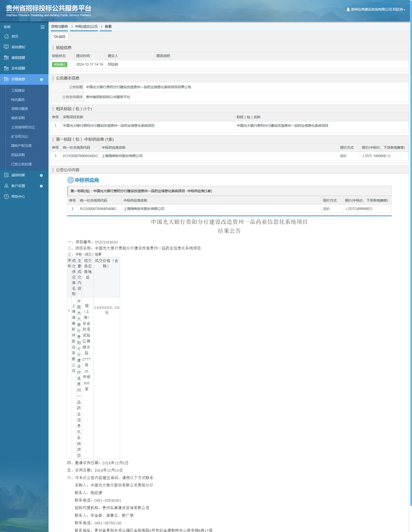Click the user avatar icon in header
Viewport: 412px width, 532px height.
pyautogui.click(x=348, y=10)
